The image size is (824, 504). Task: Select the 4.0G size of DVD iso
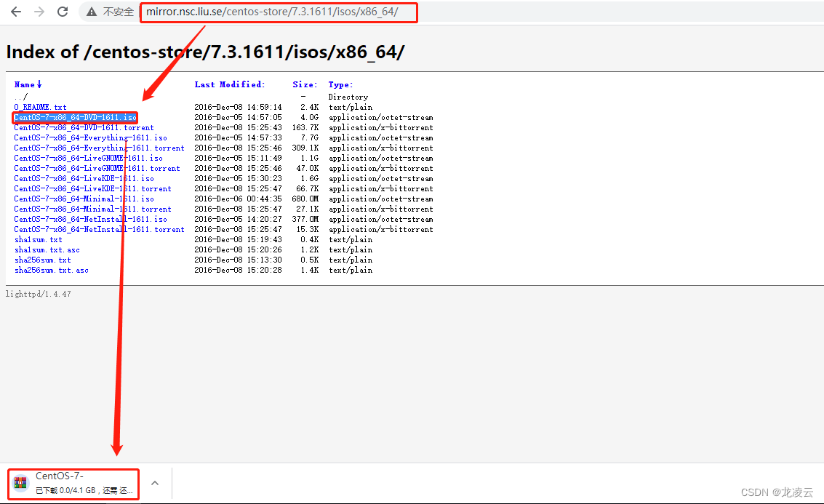tap(310, 117)
